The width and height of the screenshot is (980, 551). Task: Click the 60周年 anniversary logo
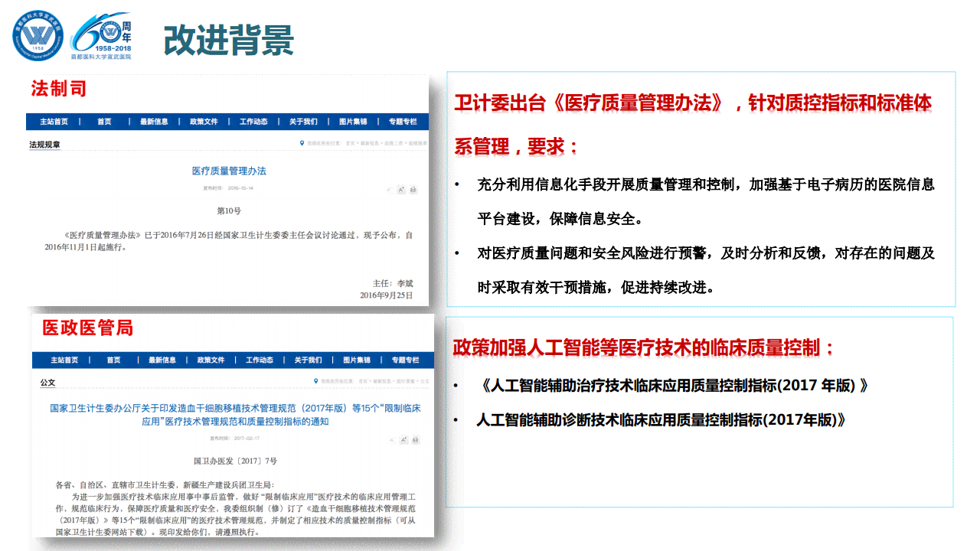click(x=101, y=36)
